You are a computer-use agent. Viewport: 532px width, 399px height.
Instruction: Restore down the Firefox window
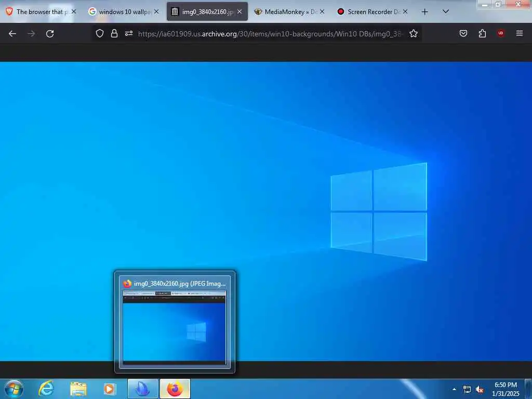[498, 4]
